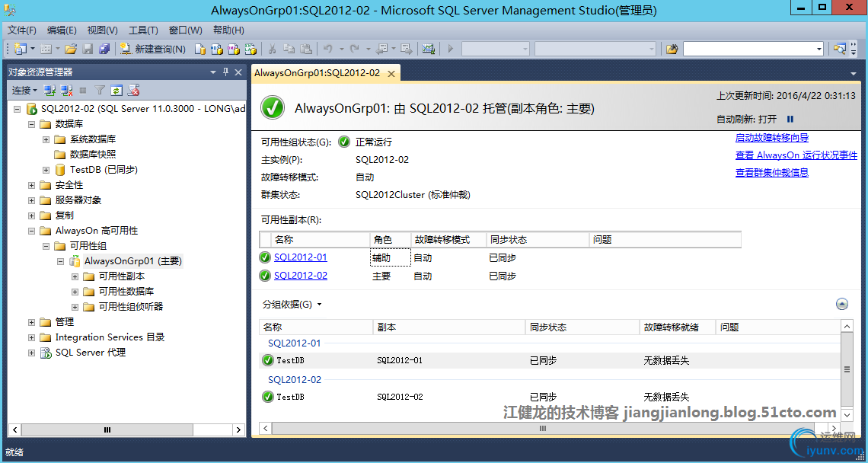Click the Object Explorer horizontal scrollbar right arrow
The height and width of the screenshot is (463, 868).
pyautogui.click(x=238, y=429)
